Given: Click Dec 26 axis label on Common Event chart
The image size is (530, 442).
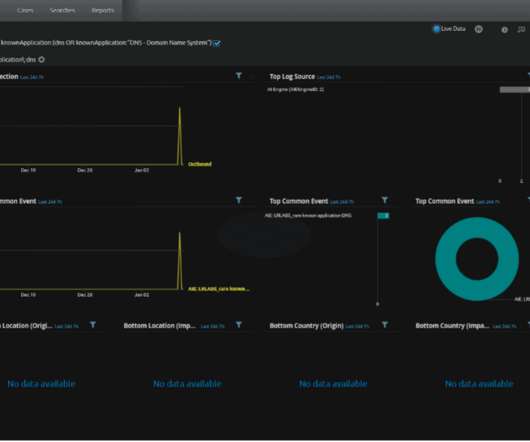Looking at the screenshot, I should [x=85, y=295].
